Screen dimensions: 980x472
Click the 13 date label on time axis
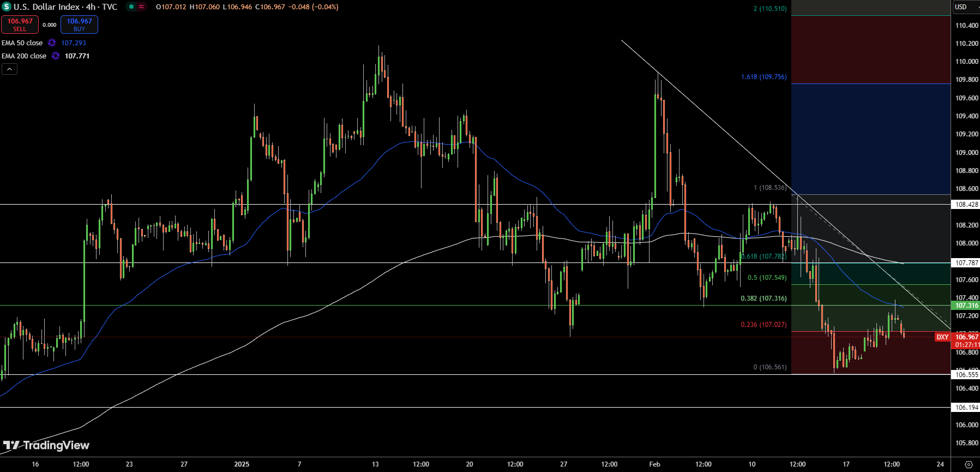tap(375, 464)
